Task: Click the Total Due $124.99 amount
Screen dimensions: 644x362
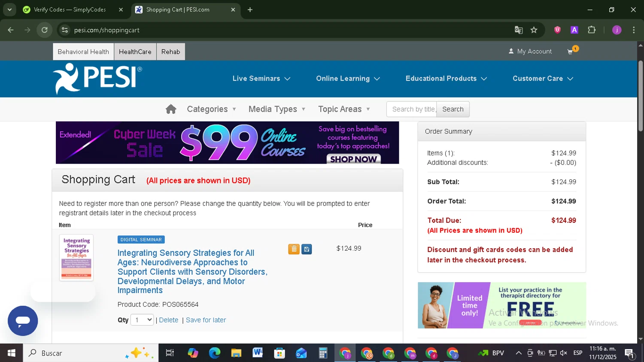Action: pyautogui.click(x=564, y=220)
